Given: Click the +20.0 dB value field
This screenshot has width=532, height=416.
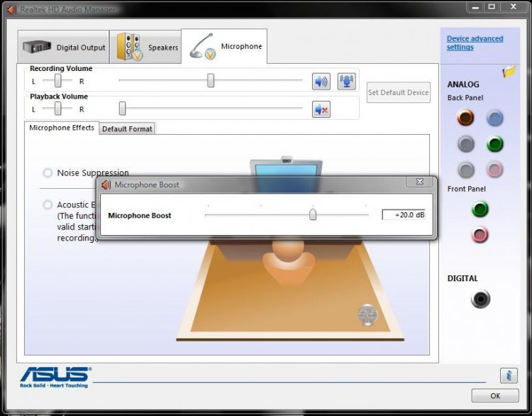Looking at the screenshot, I should [404, 214].
